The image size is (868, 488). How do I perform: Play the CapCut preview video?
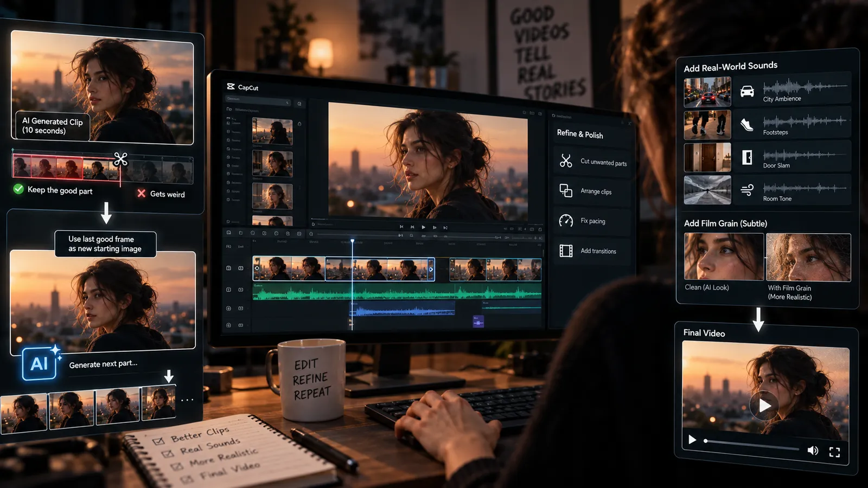pos(423,227)
